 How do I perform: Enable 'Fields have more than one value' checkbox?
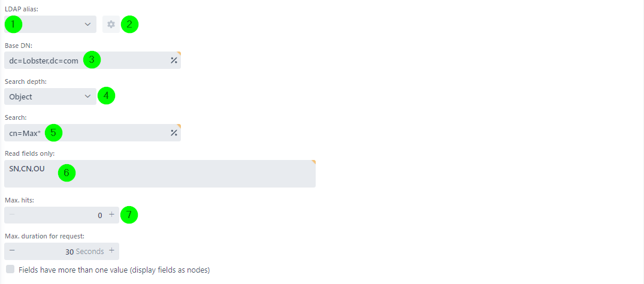pyautogui.click(x=10, y=269)
